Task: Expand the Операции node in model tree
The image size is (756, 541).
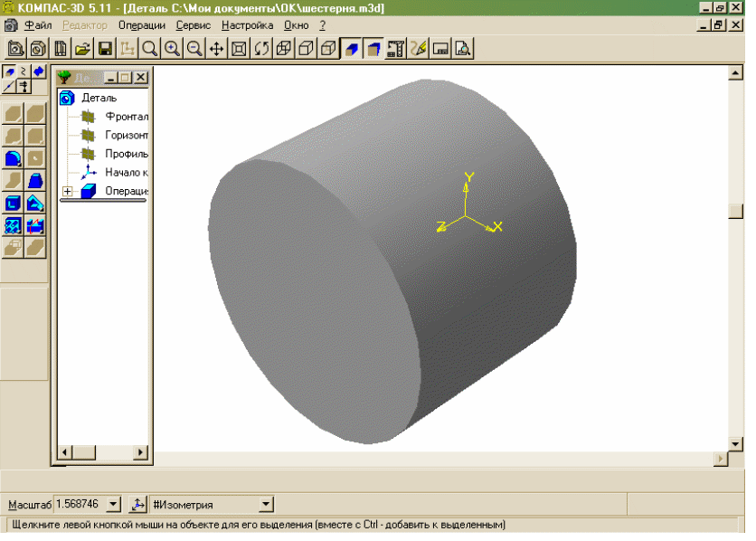Action: tap(68, 191)
